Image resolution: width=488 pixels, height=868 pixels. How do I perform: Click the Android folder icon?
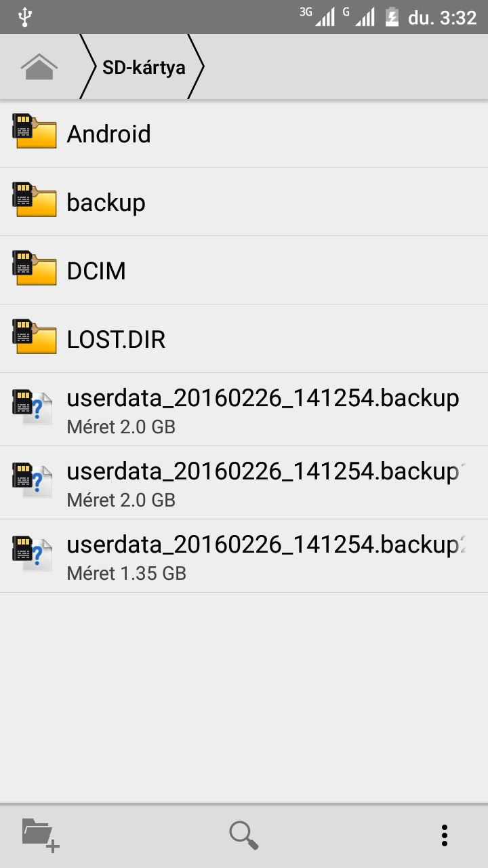pyautogui.click(x=34, y=132)
